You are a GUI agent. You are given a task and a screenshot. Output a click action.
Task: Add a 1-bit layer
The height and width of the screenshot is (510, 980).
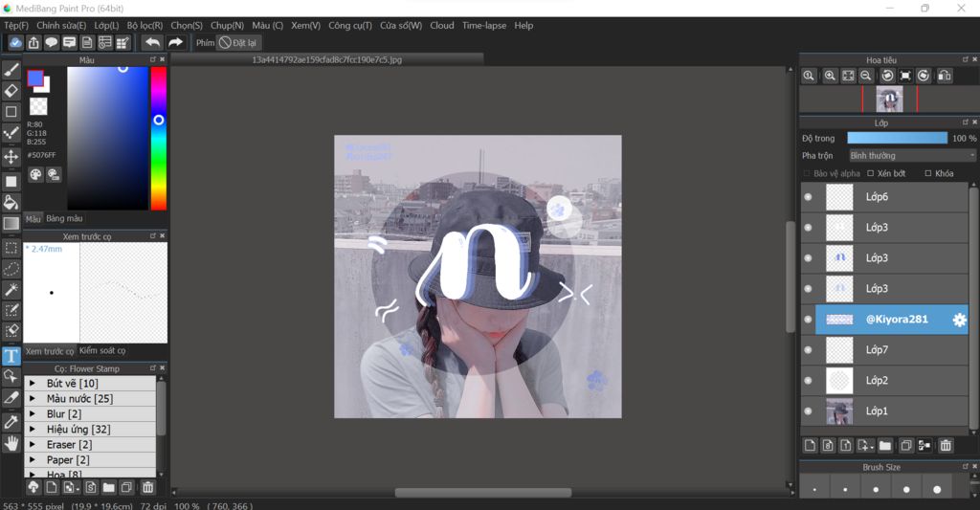pos(846,445)
